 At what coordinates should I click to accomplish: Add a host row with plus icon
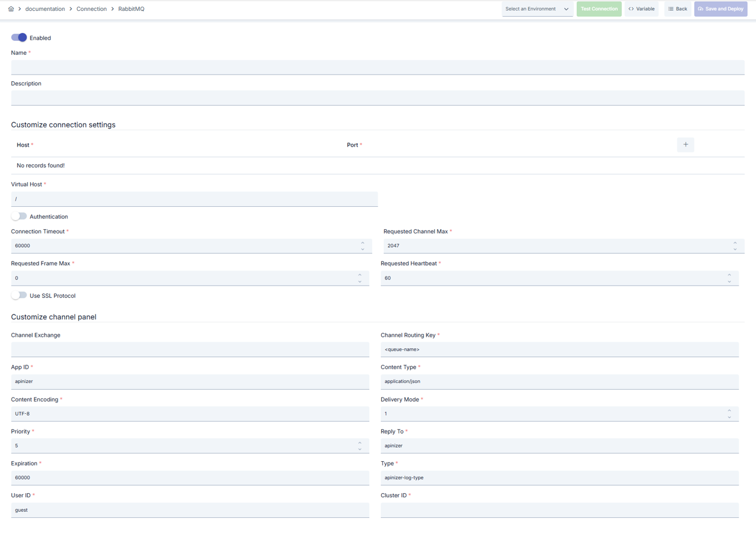click(x=685, y=144)
